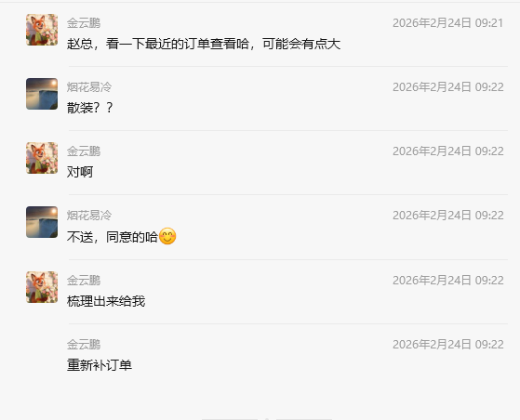Select sender name 烟花易冷 above 散装？？
Screen dimensions: 520x420
pyautogui.click(x=89, y=87)
